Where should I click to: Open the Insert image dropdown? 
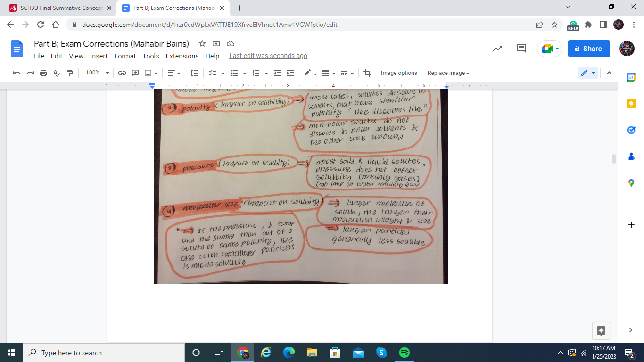click(x=151, y=73)
